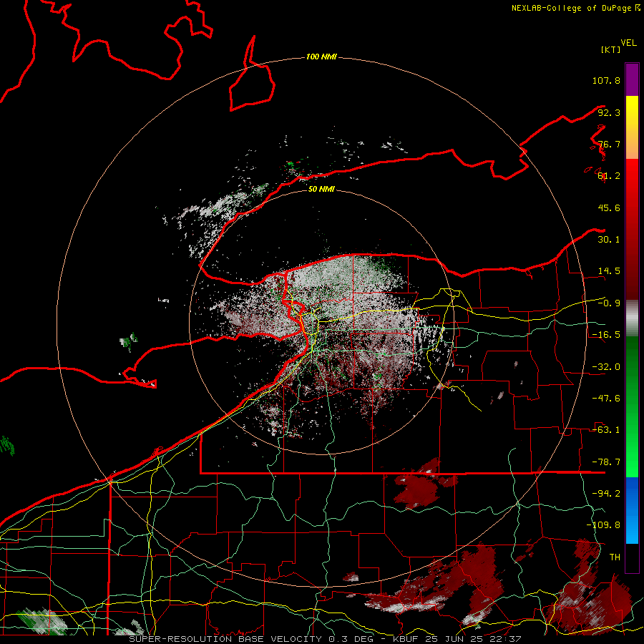Click the -78.7 velocity scale value
This screenshot has height=644, width=644.
(x=606, y=462)
